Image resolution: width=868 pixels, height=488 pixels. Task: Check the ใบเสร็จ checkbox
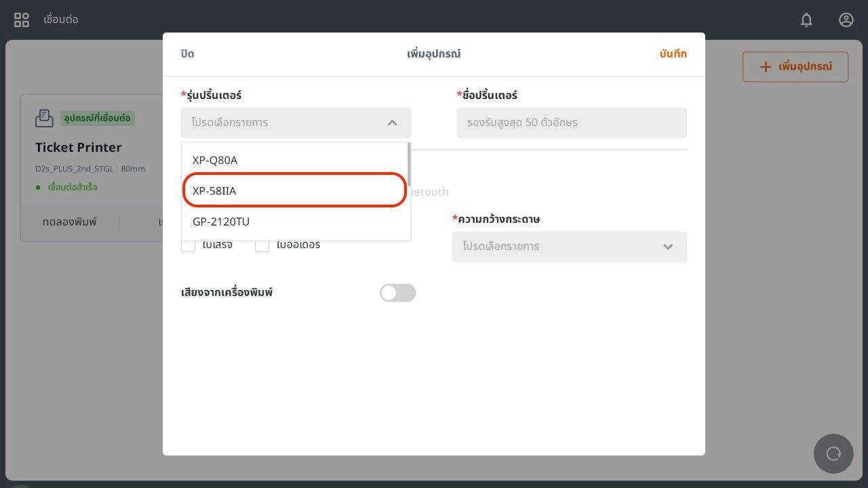pos(188,245)
